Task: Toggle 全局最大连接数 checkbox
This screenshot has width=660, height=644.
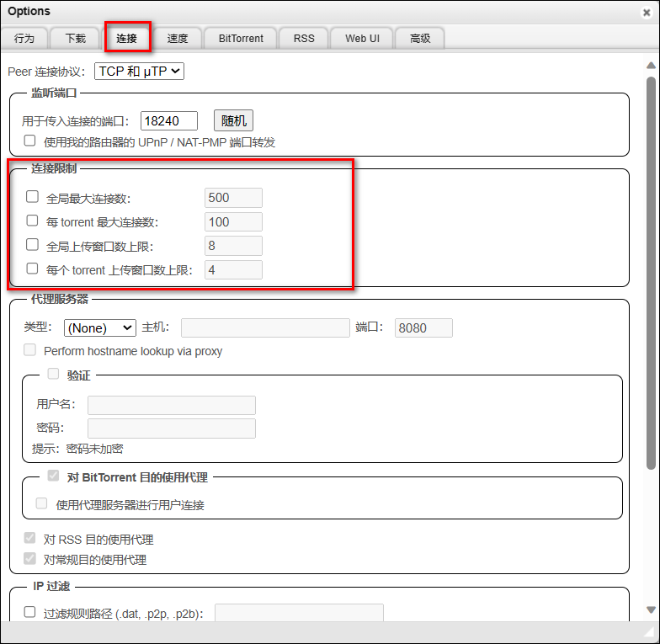Action: pos(32,197)
